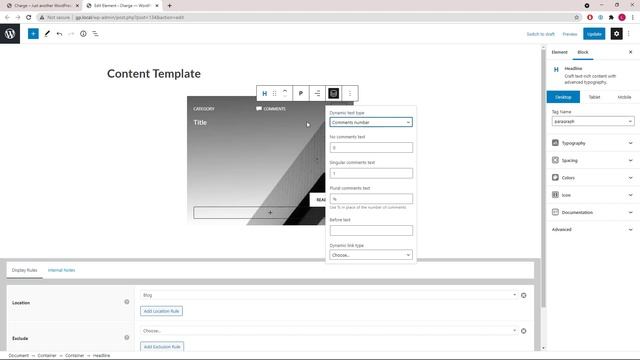Screen dimensions: 640x360
Task: Bookmark this page star icon
Action: [577, 17]
